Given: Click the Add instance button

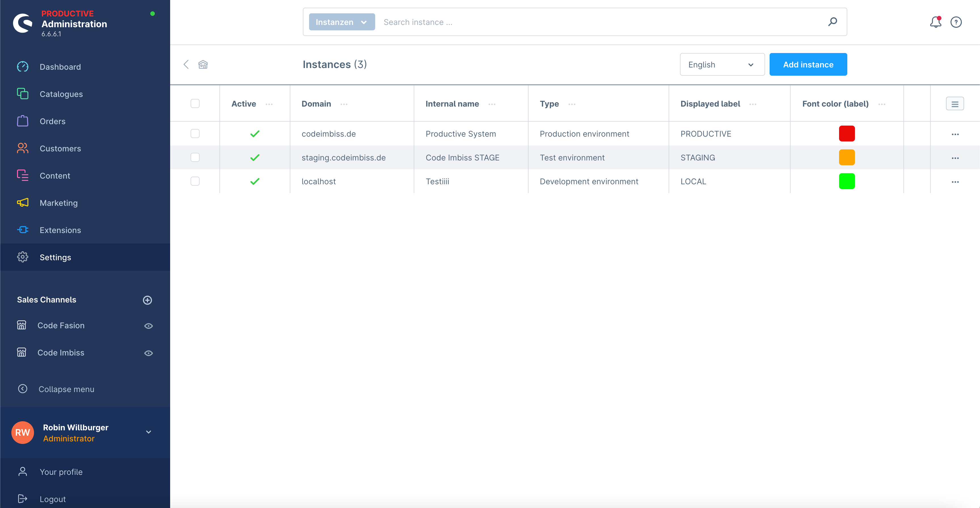Looking at the screenshot, I should click(x=808, y=64).
